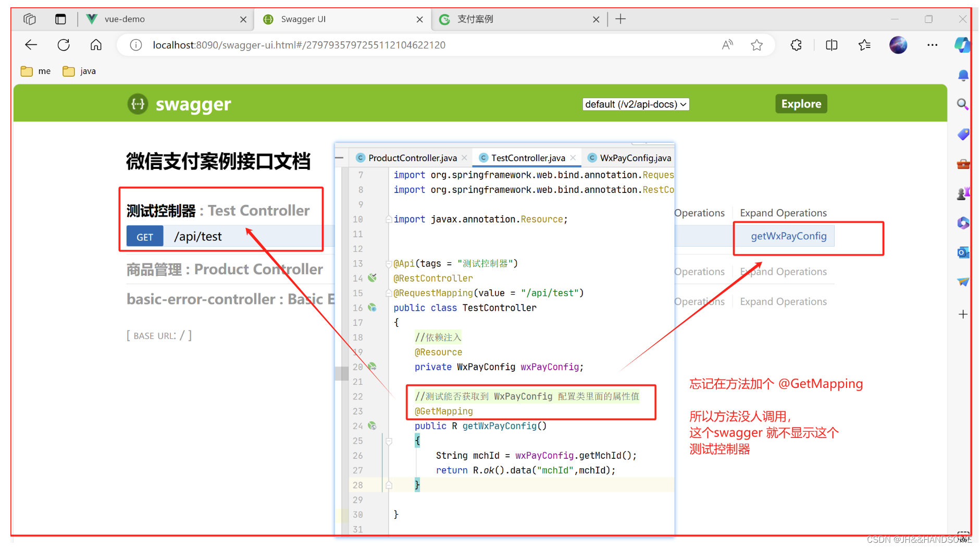Click Expand Operations for basic-error-controller
Image resolution: width=980 pixels, height=548 pixels.
pyautogui.click(x=783, y=301)
